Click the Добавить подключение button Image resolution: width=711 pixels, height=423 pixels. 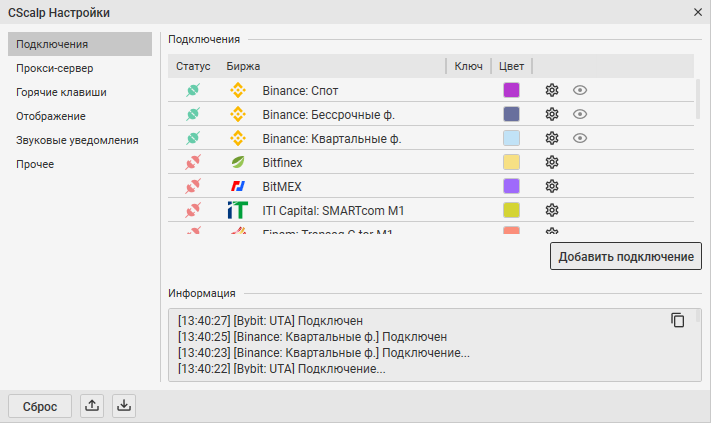(626, 256)
